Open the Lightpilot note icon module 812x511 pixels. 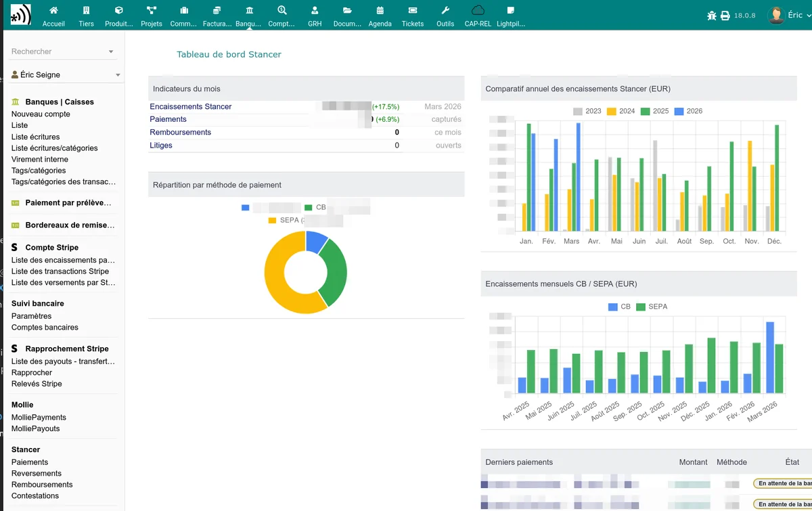[510, 11]
